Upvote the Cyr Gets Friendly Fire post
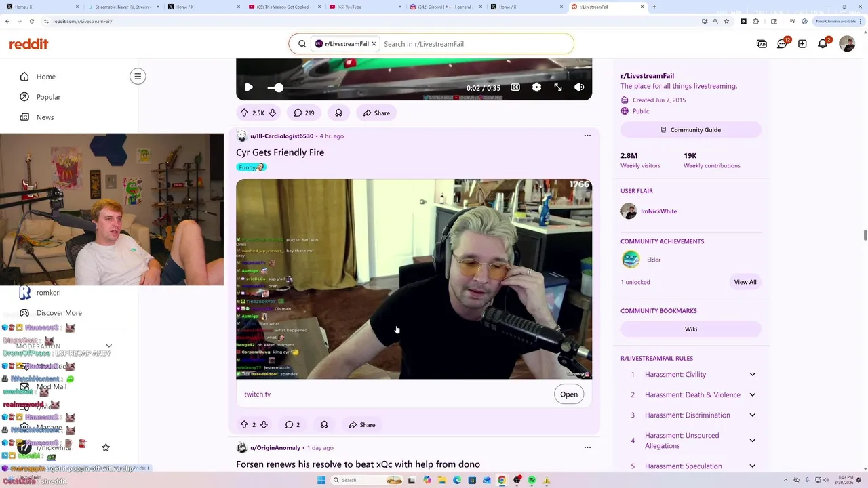 pyautogui.click(x=244, y=425)
